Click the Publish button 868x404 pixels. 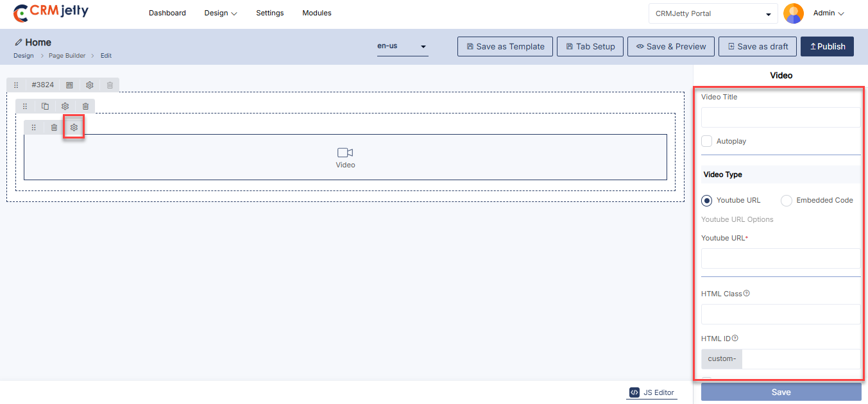[827, 47]
